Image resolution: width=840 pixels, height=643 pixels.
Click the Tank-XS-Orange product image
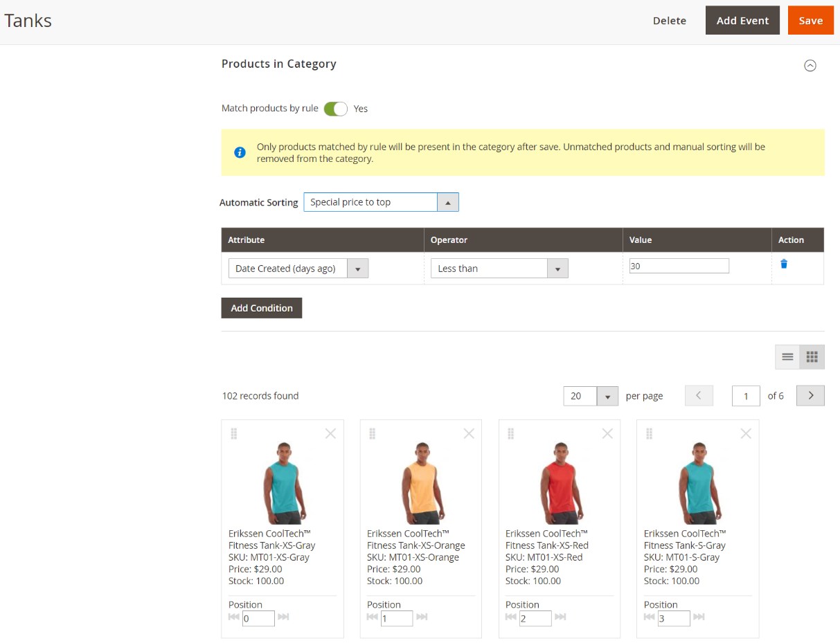421,483
